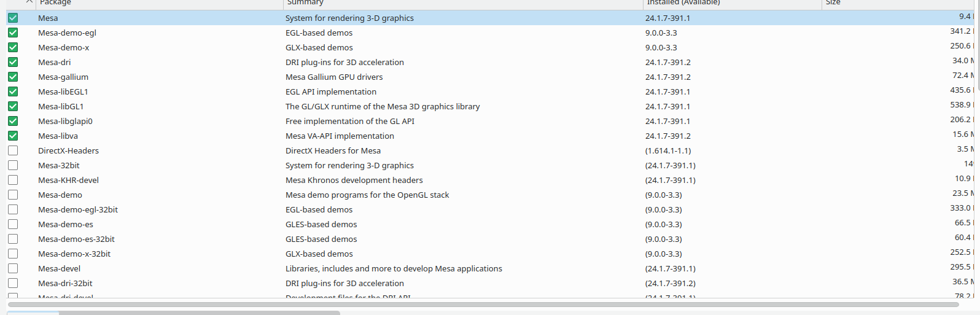
Task: Select the Mesa-dri package name
Action: pos(54,62)
